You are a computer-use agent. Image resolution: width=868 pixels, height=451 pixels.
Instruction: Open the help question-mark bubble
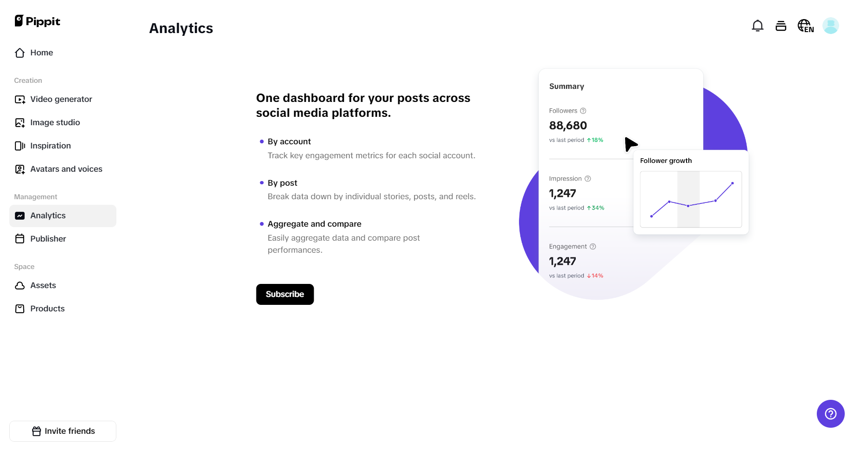click(830, 413)
